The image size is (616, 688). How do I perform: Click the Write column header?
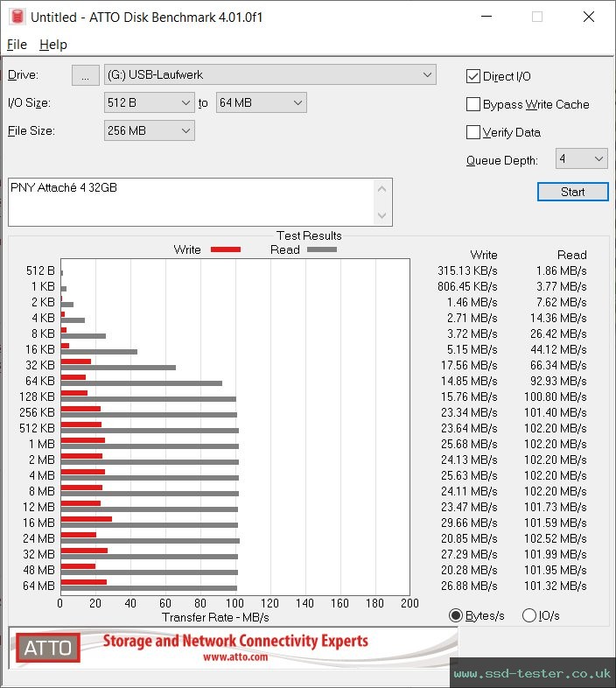484,255
